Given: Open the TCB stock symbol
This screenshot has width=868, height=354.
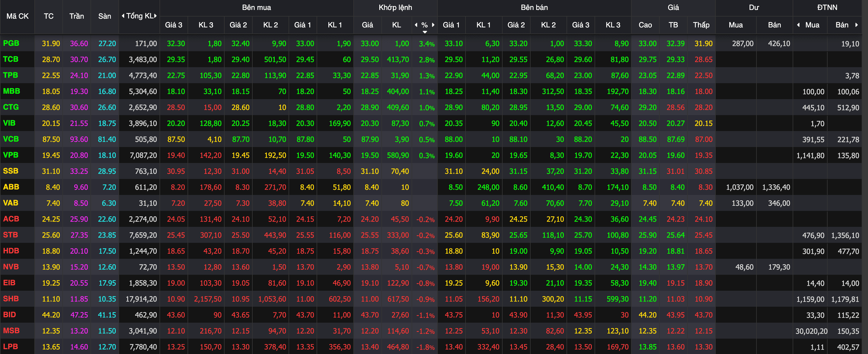Looking at the screenshot, I should point(11,59).
